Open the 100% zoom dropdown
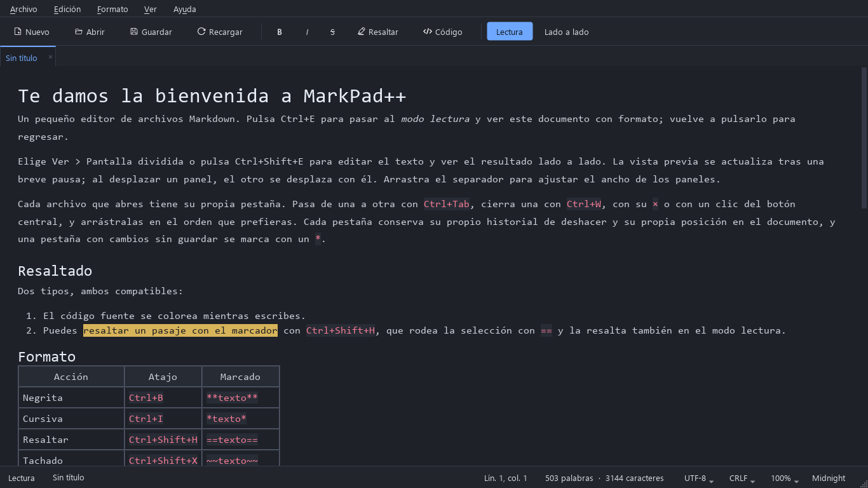 (785, 478)
